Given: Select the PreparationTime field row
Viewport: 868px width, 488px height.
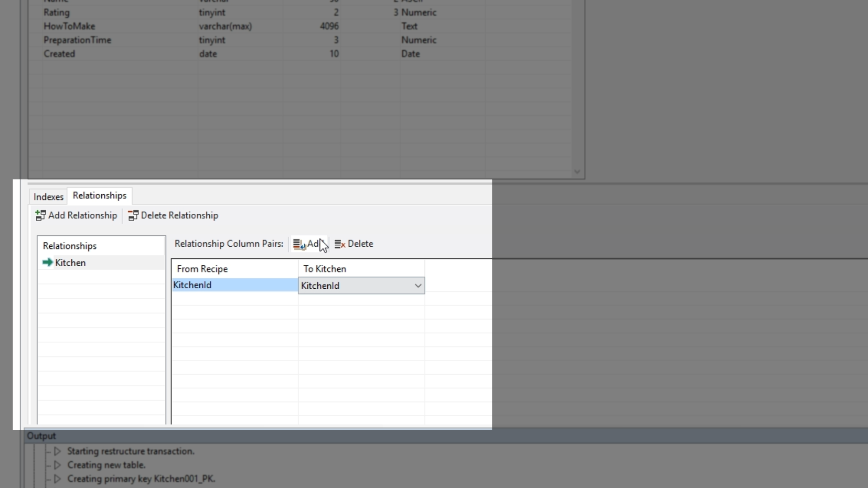Looking at the screenshot, I should pos(77,40).
